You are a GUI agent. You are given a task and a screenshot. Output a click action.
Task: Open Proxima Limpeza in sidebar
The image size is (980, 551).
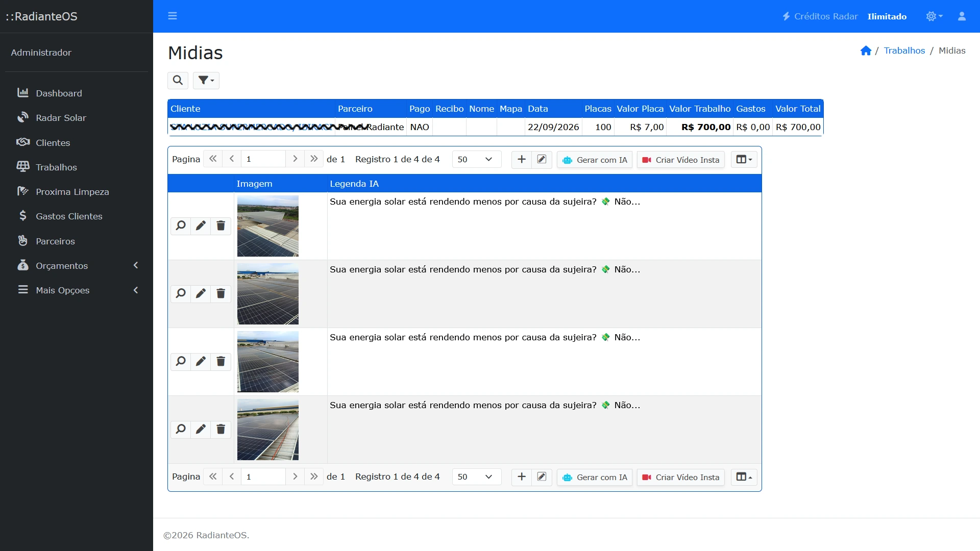click(77, 191)
